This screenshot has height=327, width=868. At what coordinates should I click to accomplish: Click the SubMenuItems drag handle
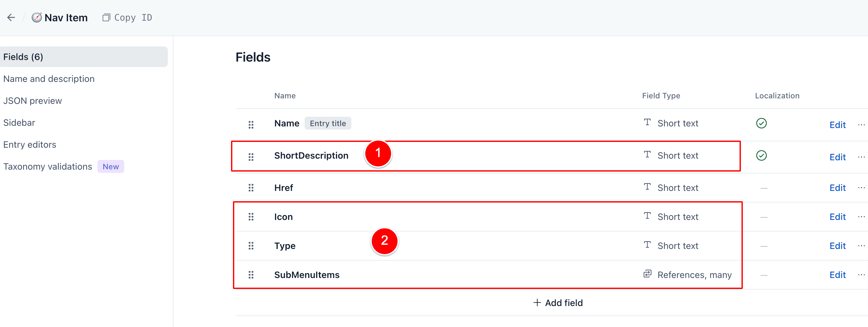251,275
